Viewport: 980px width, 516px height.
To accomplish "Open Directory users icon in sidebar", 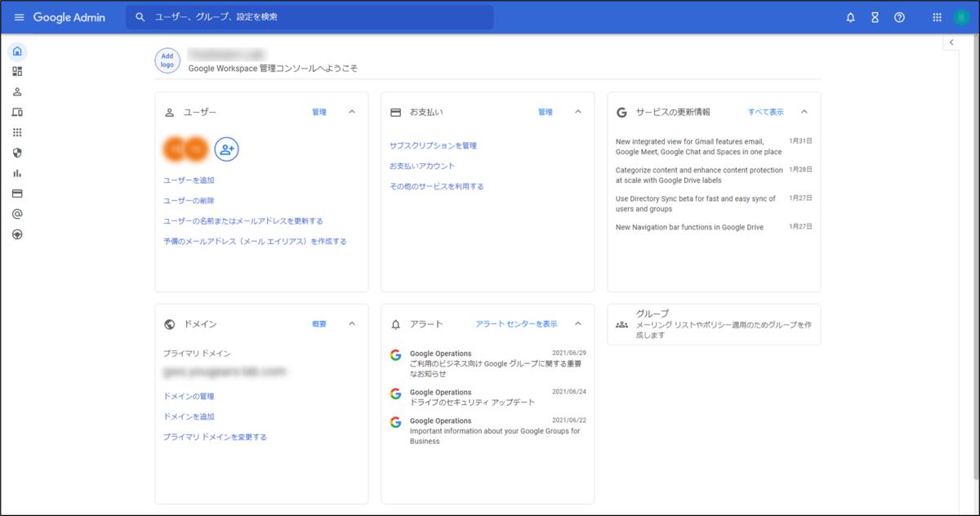I will (17, 91).
